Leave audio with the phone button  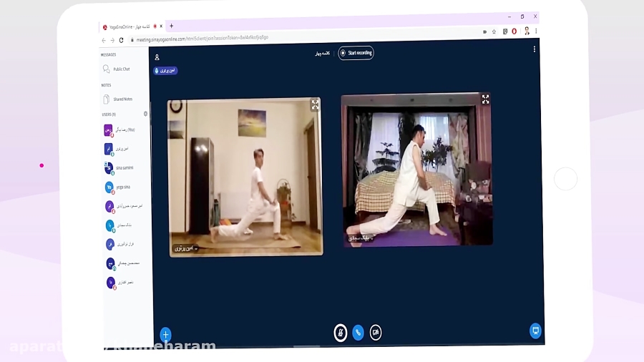coord(358,333)
